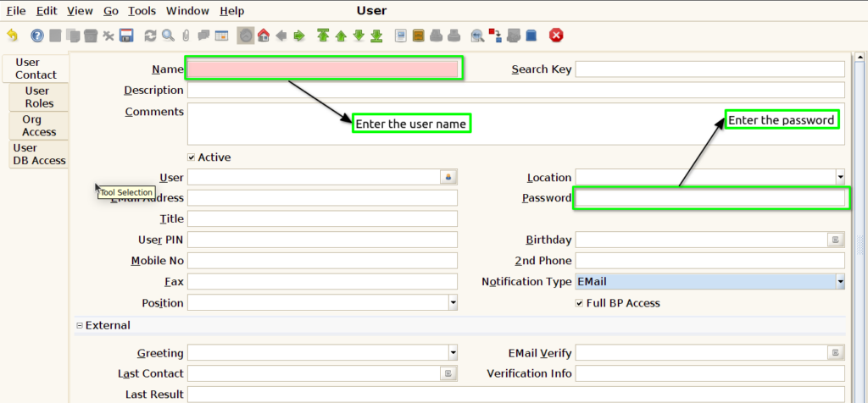
Task: Focus the pink Name input field
Action: click(x=323, y=69)
